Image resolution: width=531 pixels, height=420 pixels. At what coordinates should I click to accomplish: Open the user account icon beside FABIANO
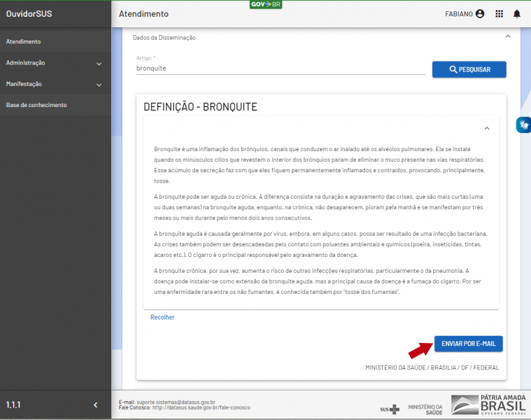480,14
